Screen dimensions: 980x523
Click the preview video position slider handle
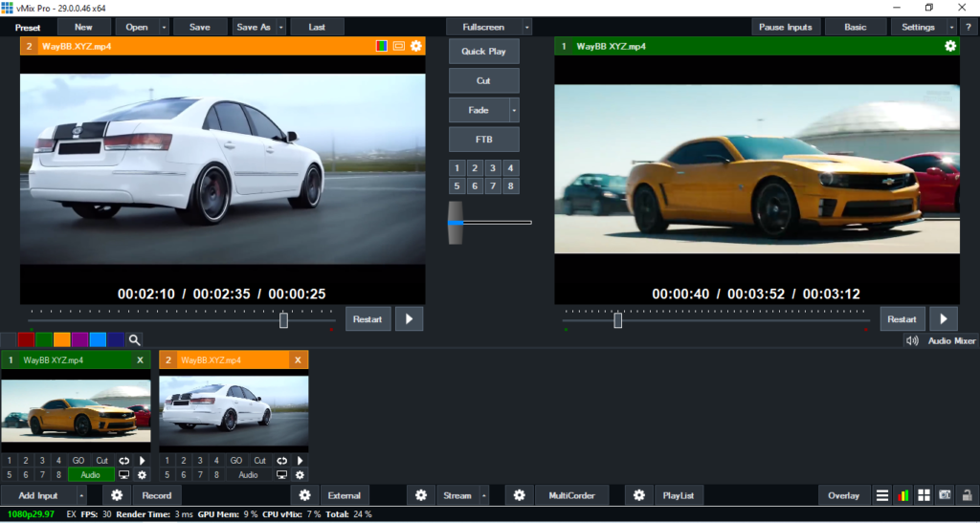(283, 320)
